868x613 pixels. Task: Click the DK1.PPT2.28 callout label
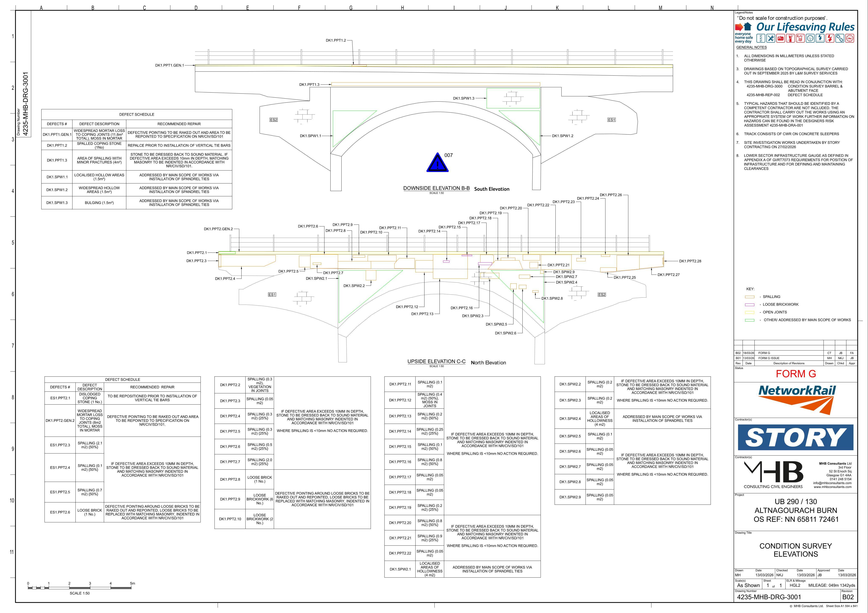click(690, 261)
